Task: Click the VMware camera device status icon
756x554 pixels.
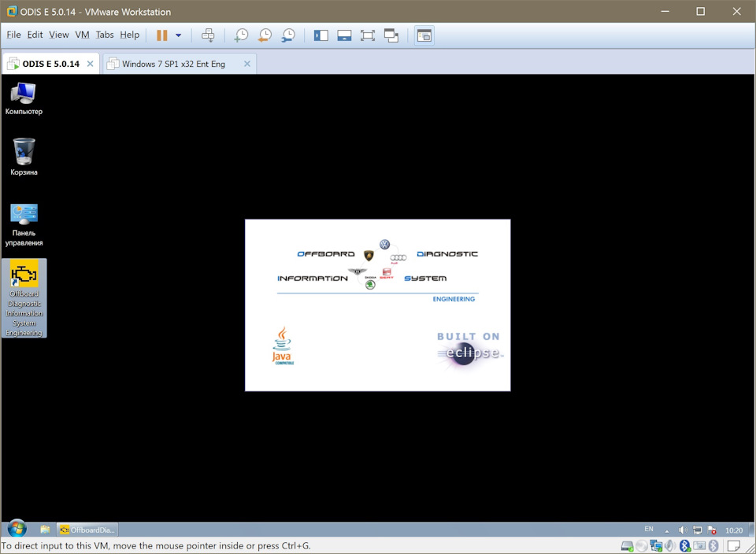Action: (699, 546)
